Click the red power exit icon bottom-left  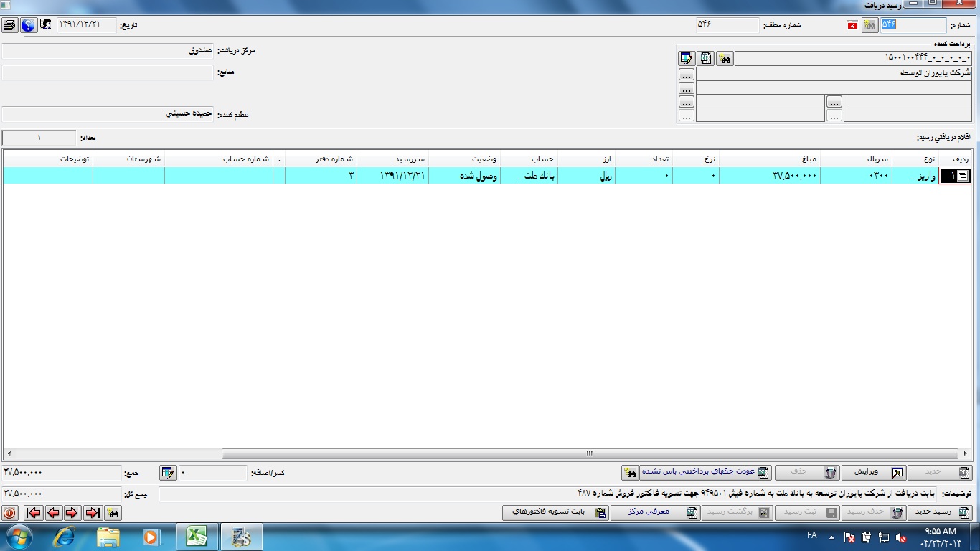(9, 513)
